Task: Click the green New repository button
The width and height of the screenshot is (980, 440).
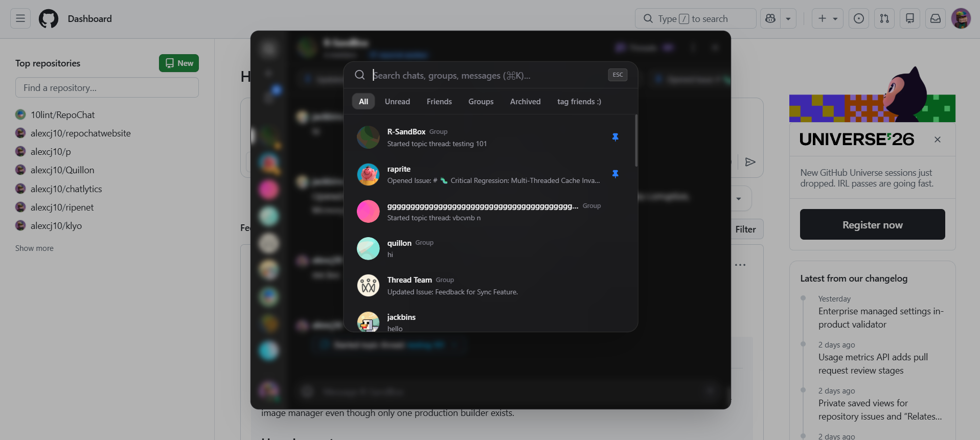Action: 179,63
